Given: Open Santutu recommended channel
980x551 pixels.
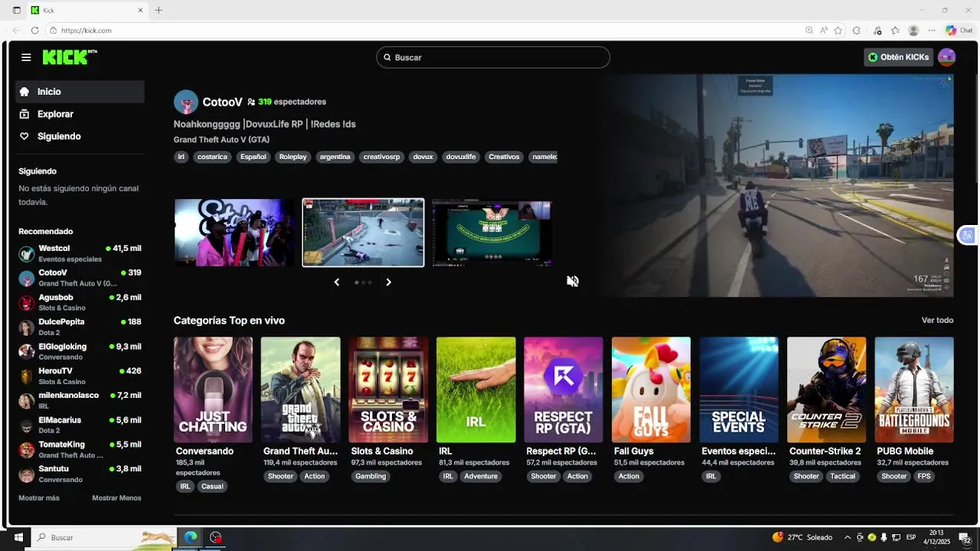Looking at the screenshot, I should pos(80,474).
